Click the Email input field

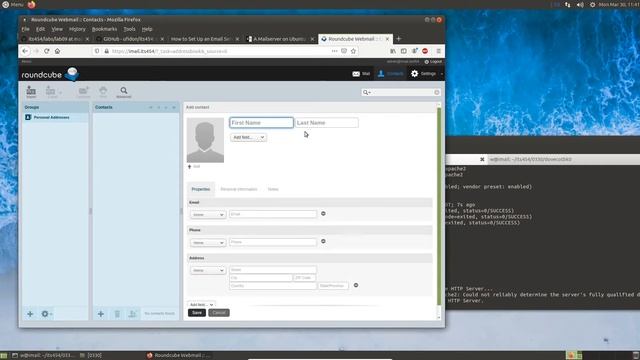tap(273, 214)
